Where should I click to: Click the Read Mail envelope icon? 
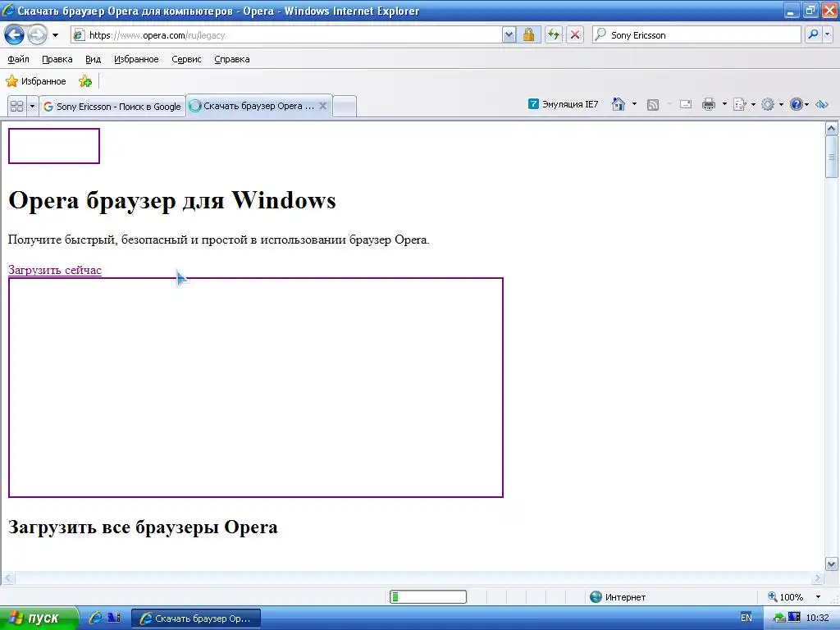tap(686, 104)
